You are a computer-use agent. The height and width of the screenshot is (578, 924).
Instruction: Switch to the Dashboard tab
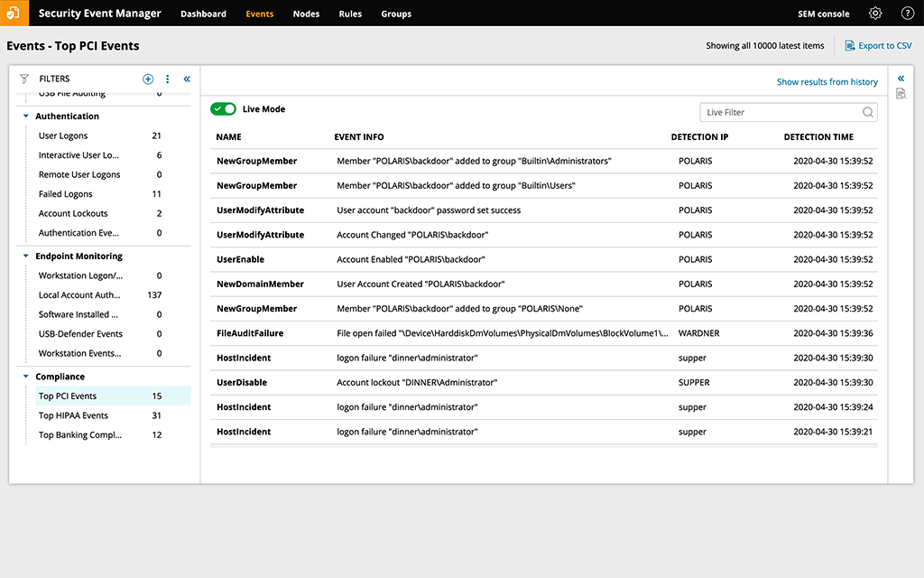point(203,13)
